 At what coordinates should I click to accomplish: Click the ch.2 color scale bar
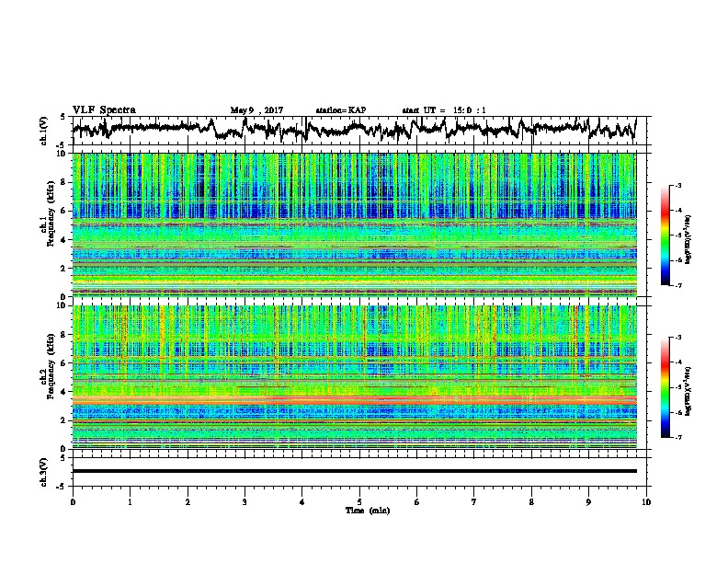(x=665, y=387)
